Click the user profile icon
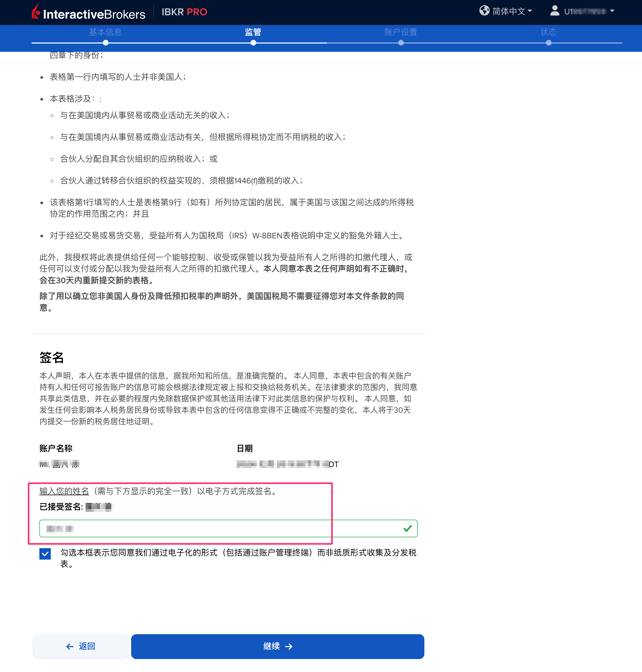642x672 pixels. (554, 11)
